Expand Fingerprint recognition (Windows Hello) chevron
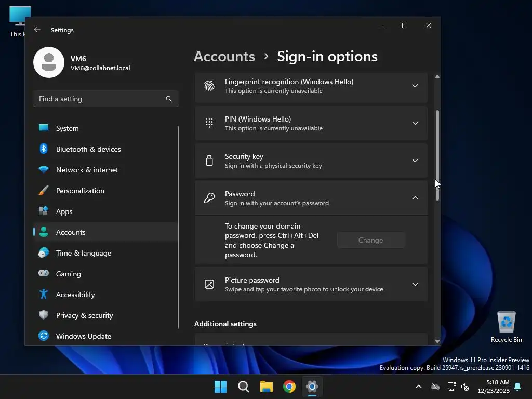This screenshot has height=399, width=532. click(x=415, y=86)
